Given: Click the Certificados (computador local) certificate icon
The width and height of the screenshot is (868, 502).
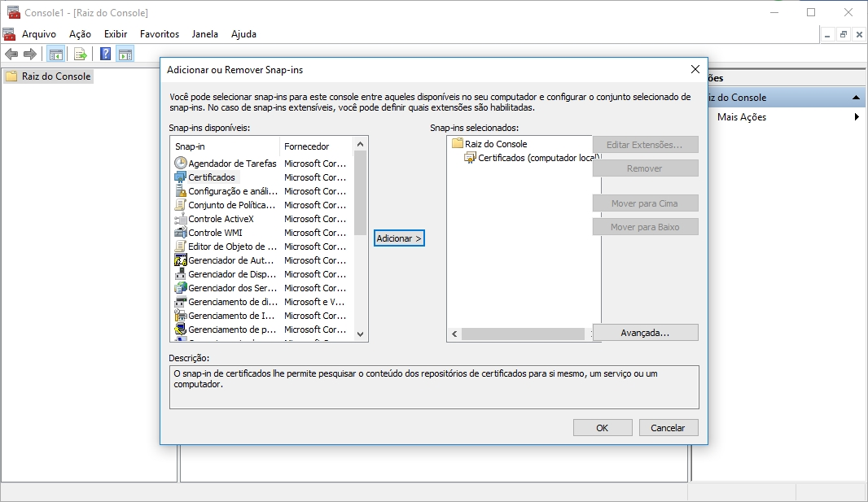Looking at the screenshot, I should coord(470,158).
